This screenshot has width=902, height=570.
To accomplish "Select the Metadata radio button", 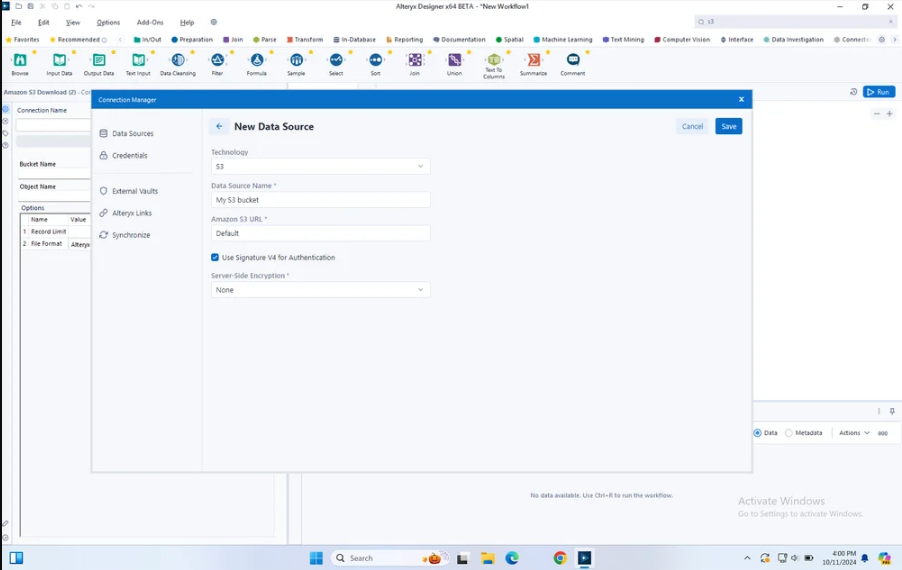I will tap(789, 433).
